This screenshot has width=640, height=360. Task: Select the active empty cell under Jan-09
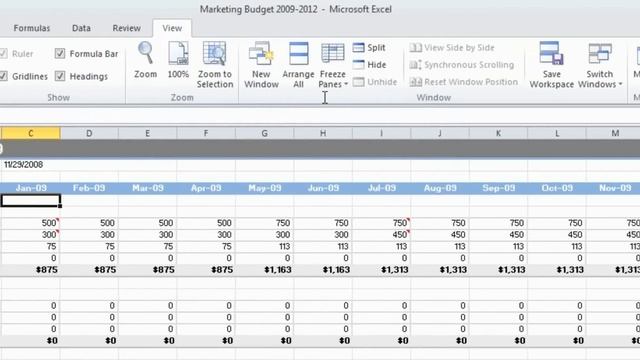pos(31,200)
